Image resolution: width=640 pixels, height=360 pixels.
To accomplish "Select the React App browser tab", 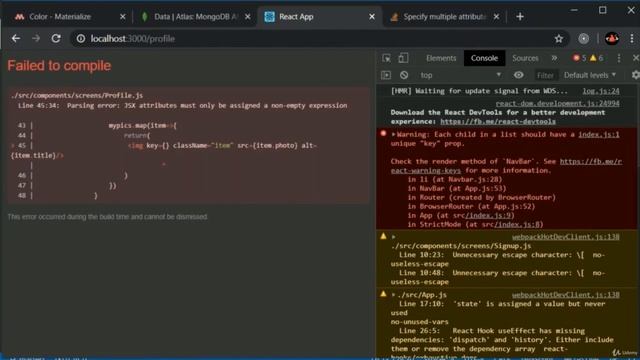I will pyautogui.click(x=319, y=17).
